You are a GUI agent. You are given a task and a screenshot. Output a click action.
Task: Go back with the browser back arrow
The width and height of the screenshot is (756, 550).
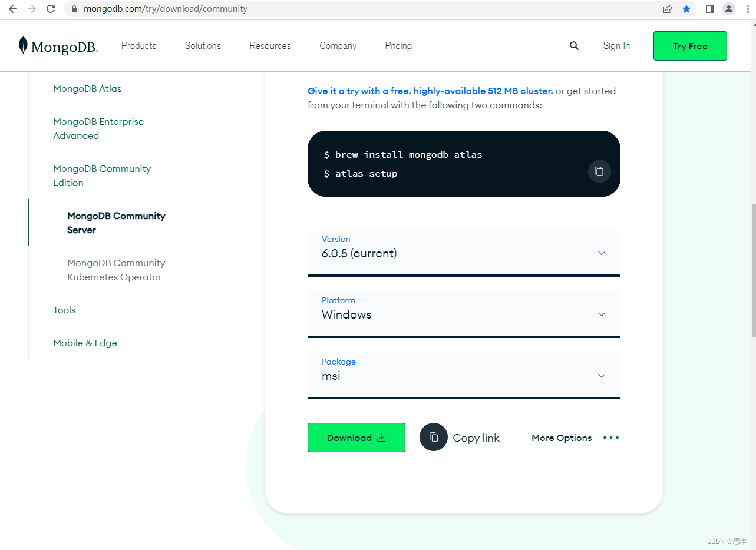click(x=13, y=9)
